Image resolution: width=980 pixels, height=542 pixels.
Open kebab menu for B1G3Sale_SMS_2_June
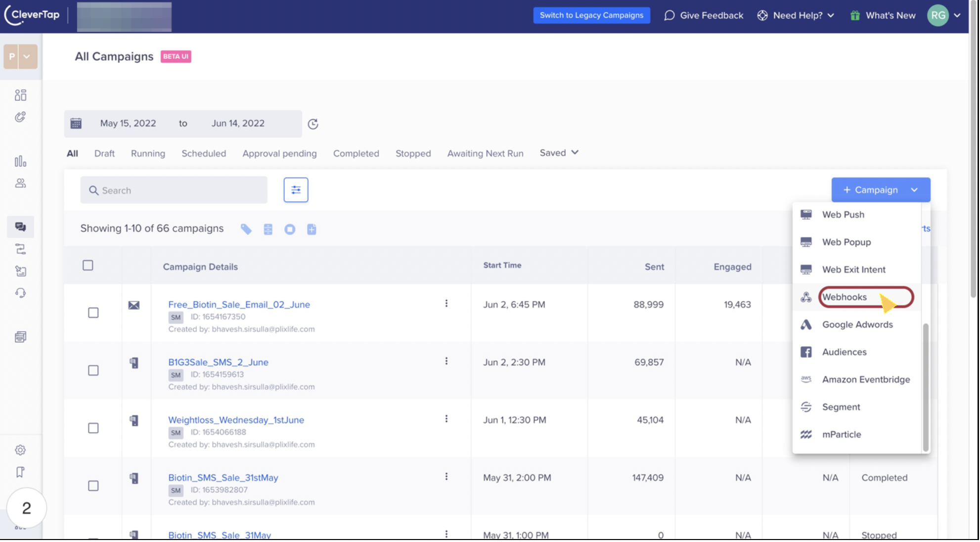click(x=446, y=361)
